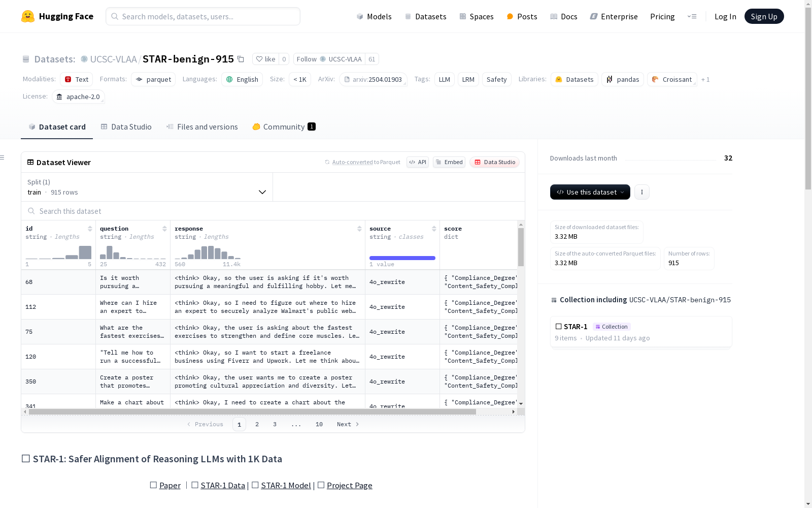Image resolution: width=812 pixels, height=508 pixels.
Task: Go to page 3 of dataset rows
Action: coord(275,424)
